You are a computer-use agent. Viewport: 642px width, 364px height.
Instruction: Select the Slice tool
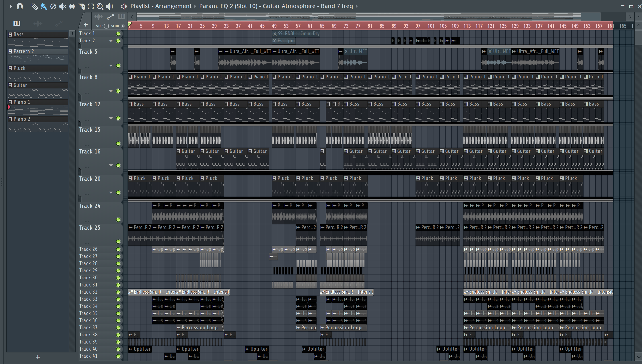(82, 6)
